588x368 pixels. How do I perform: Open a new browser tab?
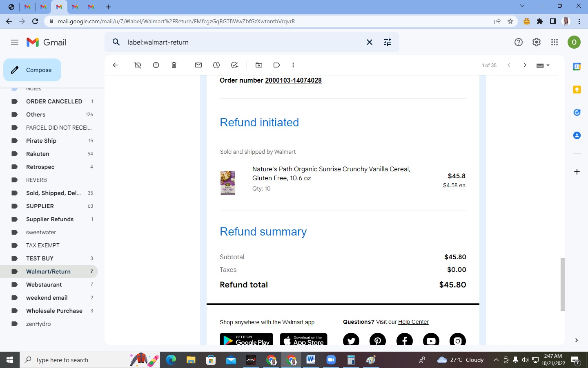coord(108,7)
